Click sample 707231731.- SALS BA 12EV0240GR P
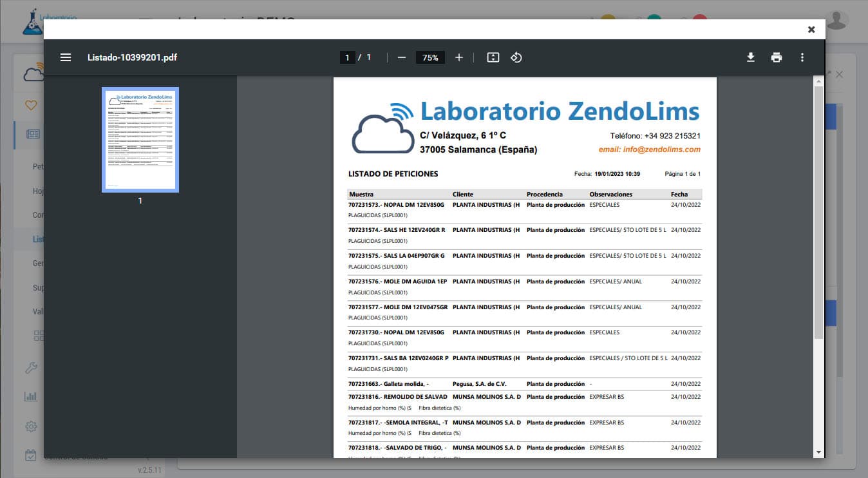The height and width of the screenshot is (478, 868). point(399,358)
